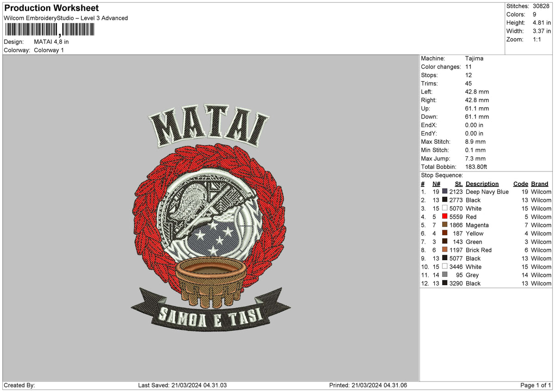
Task: Click the Code column header
Action: point(520,184)
